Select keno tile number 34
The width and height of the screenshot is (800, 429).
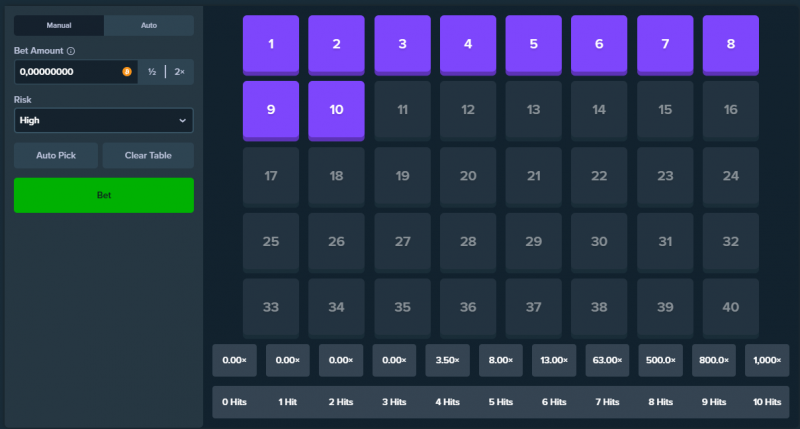click(336, 308)
